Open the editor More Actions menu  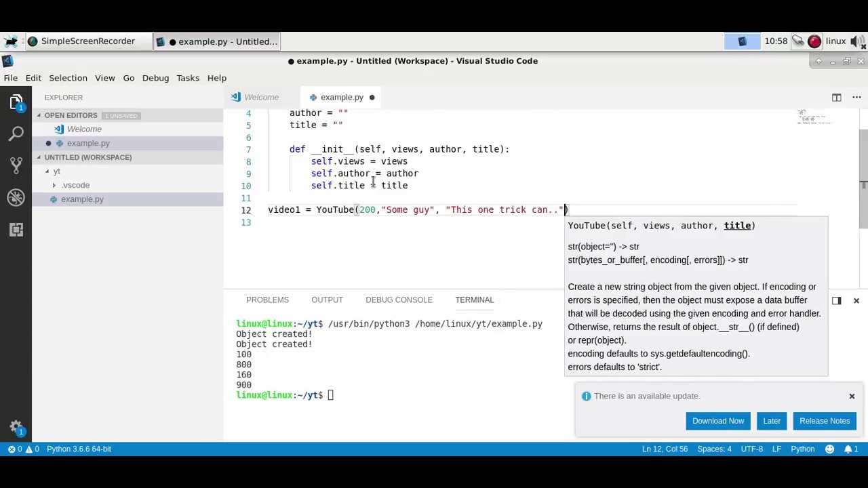point(856,97)
